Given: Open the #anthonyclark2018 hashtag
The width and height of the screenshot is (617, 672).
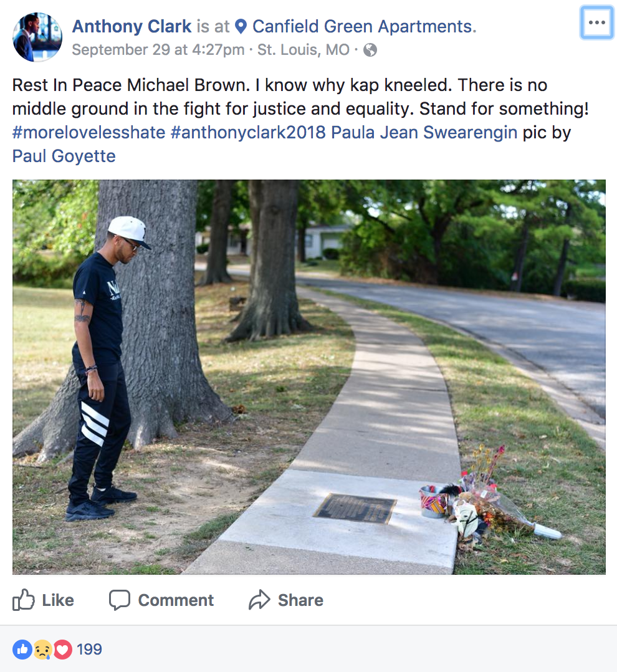Looking at the screenshot, I should point(249,132).
